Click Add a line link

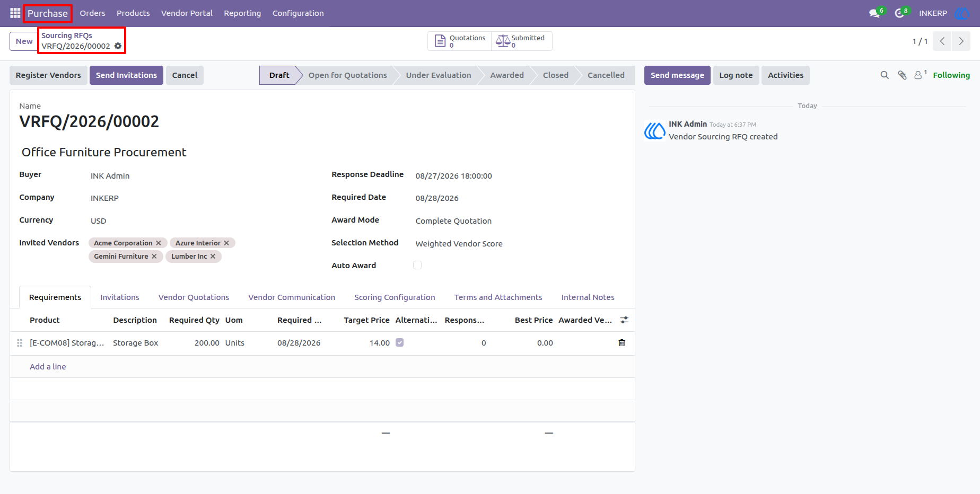(x=48, y=367)
